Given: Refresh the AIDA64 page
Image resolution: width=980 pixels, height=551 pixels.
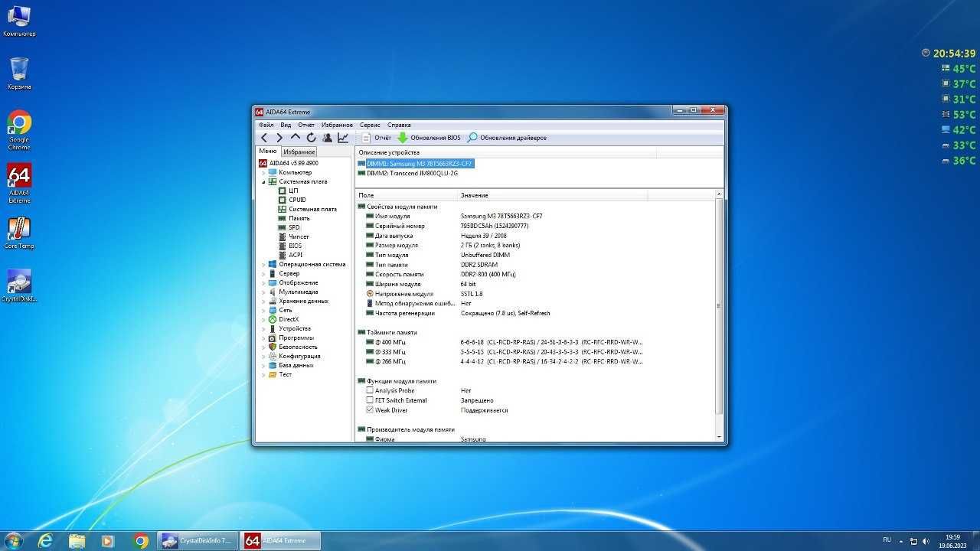Looking at the screenshot, I should click(312, 138).
